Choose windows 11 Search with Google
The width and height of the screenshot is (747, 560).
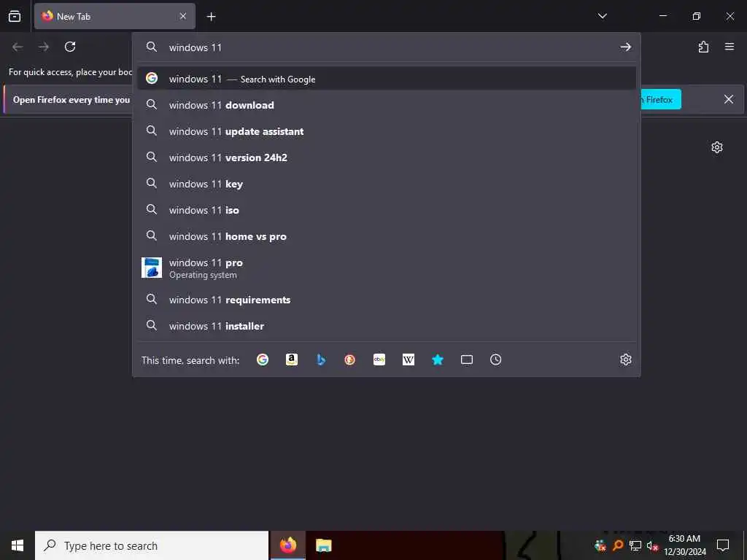coord(387,79)
